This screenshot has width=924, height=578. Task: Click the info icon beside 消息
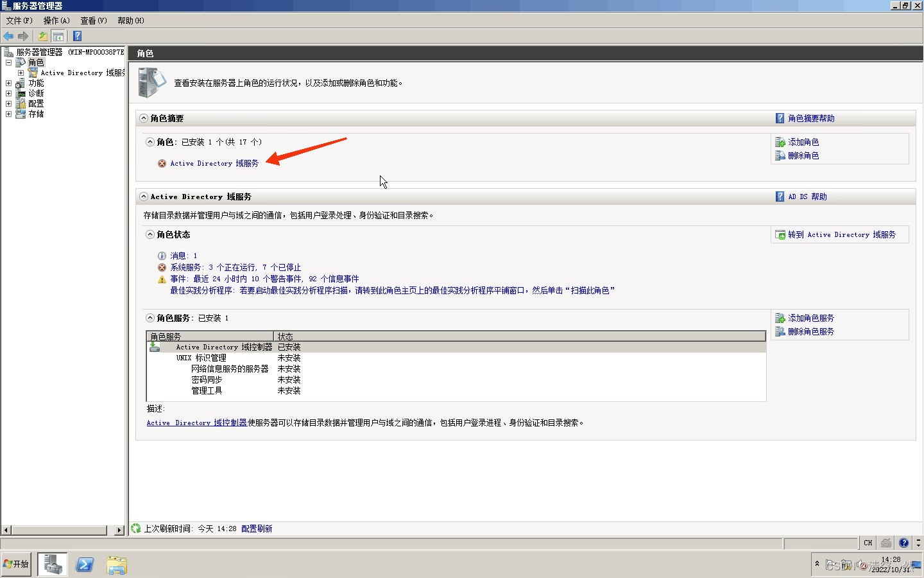[x=162, y=256]
